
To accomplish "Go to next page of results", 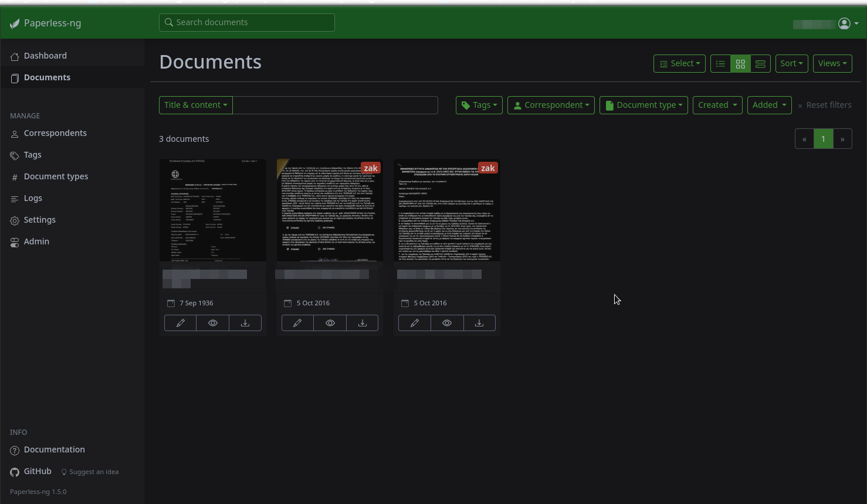I will (842, 139).
